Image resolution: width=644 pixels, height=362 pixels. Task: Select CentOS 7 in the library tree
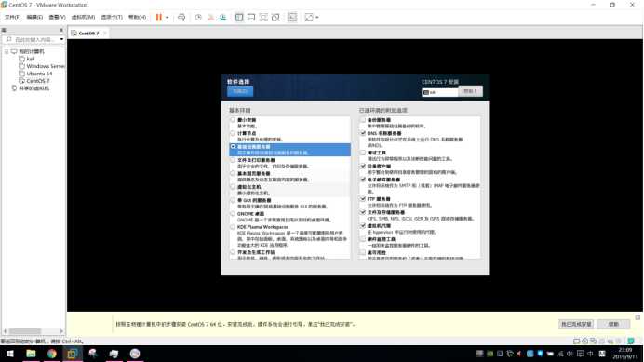(x=34, y=81)
